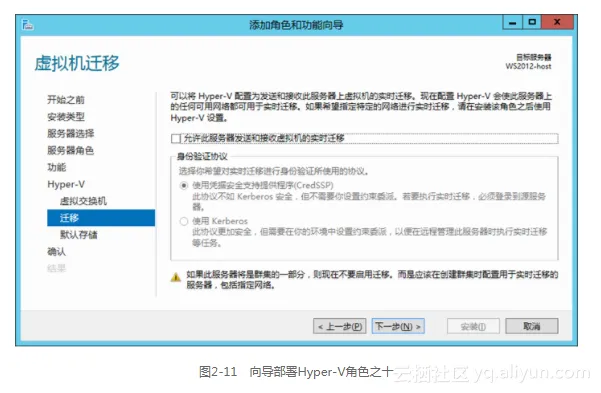Enable live migration checkbox for this server
Image resolution: width=601 pixels, height=393 pixels.
pyautogui.click(x=176, y=138)
